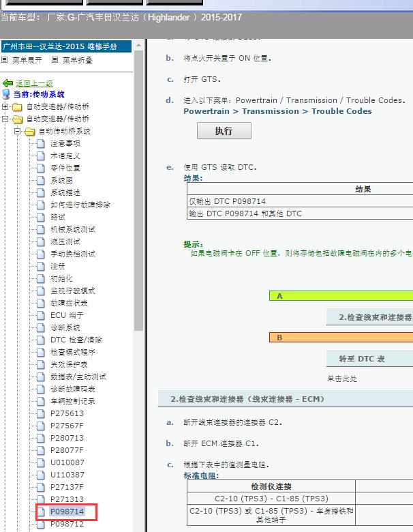Click the document icon beside 监视行驶模式
This screenshot has height=532, width=413.
click(x=41, y=291)
